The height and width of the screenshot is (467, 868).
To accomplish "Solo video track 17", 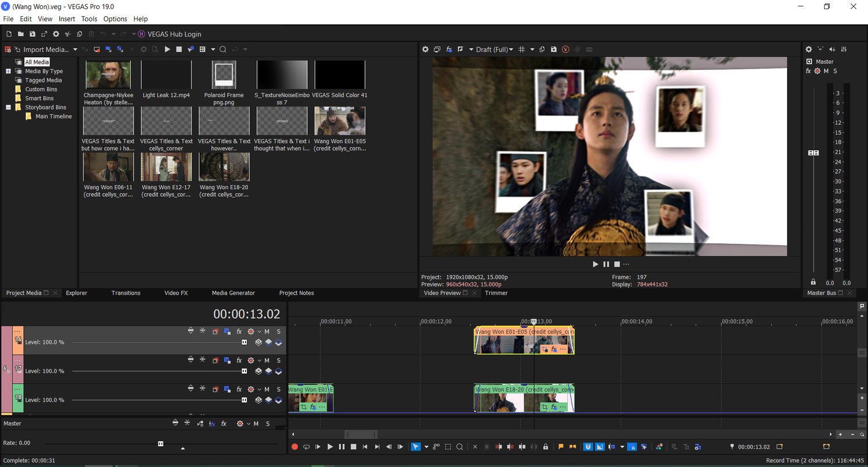I will [278, 361].
